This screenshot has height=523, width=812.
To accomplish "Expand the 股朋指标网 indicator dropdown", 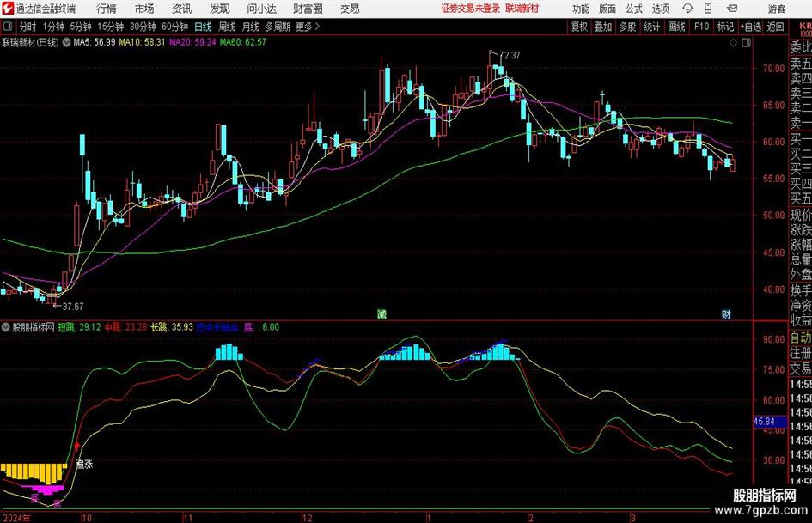I will 6,327.
